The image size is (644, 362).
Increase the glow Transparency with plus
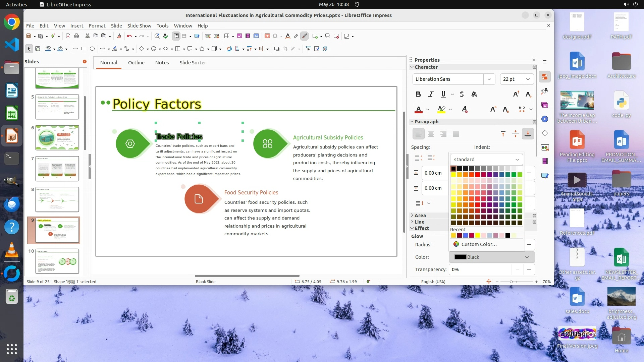(529, 269)
